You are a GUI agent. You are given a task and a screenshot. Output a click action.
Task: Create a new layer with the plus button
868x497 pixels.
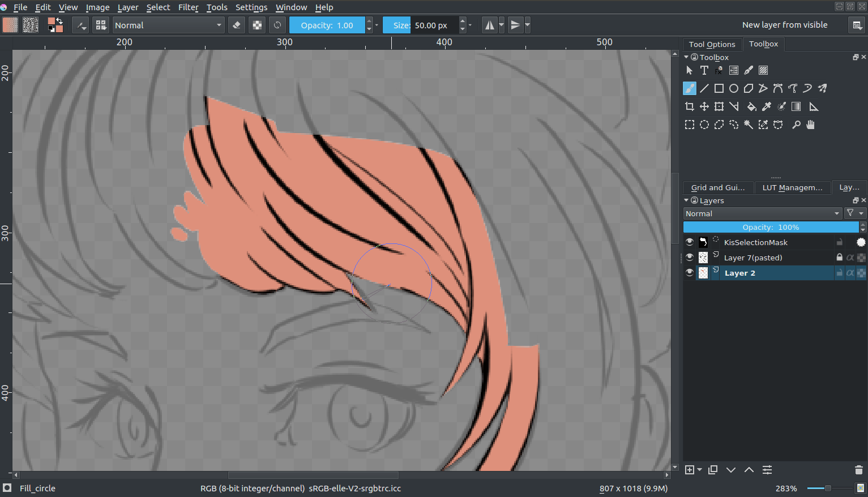[690, 470]
